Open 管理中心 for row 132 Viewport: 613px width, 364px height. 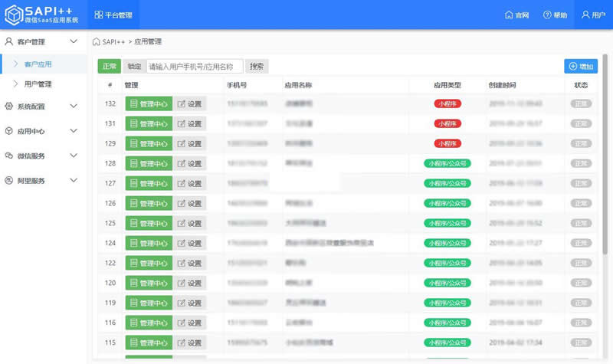(x=149, y=104)
